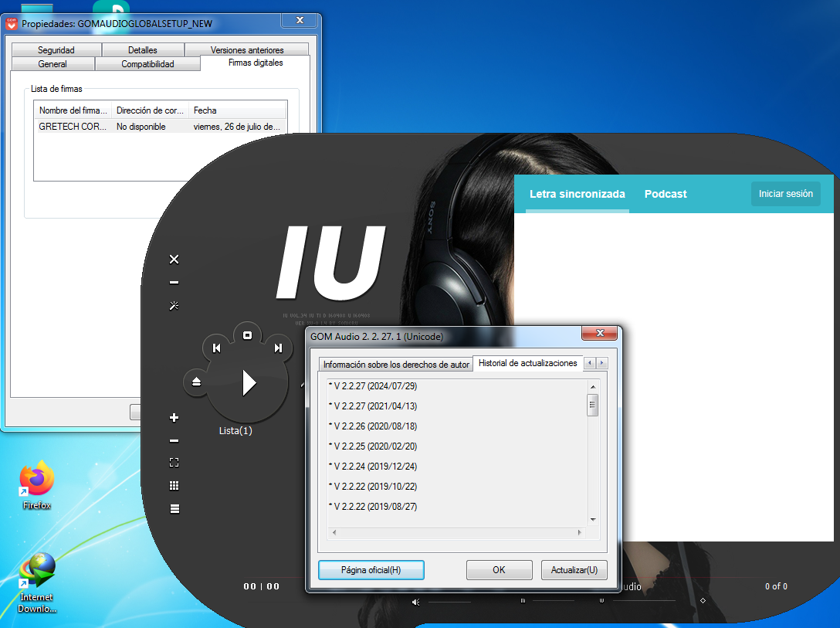
Task: Click the Página oficial(H) button
Action: 371,570
